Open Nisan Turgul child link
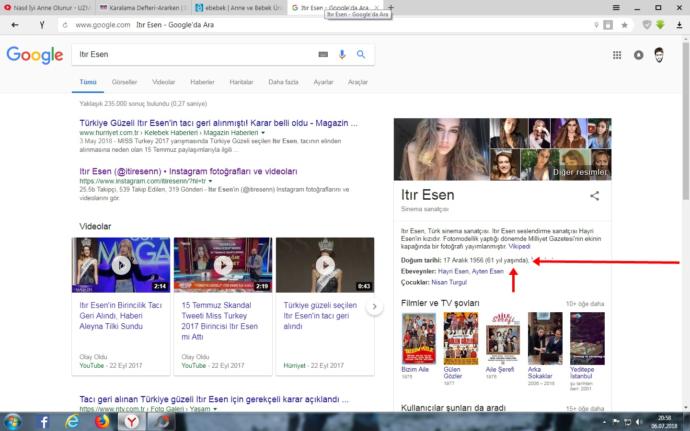Screen dimensions: 690x431 (449, 282)
